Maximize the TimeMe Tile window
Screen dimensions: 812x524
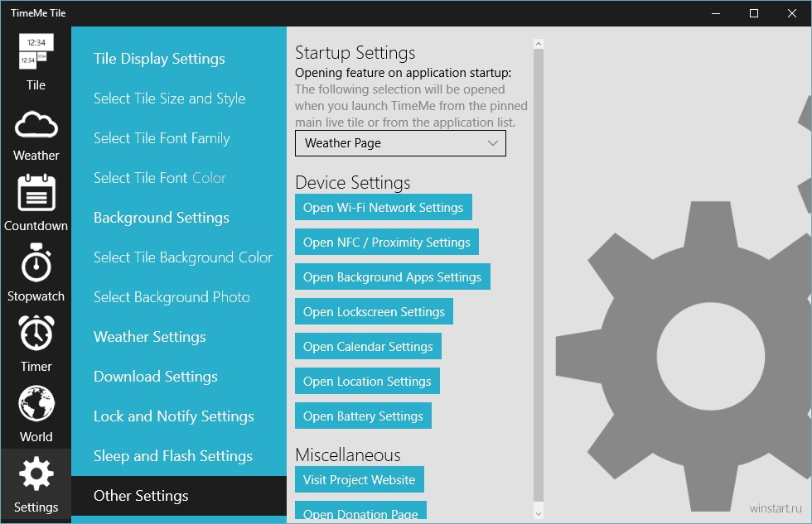coord(754,13)
